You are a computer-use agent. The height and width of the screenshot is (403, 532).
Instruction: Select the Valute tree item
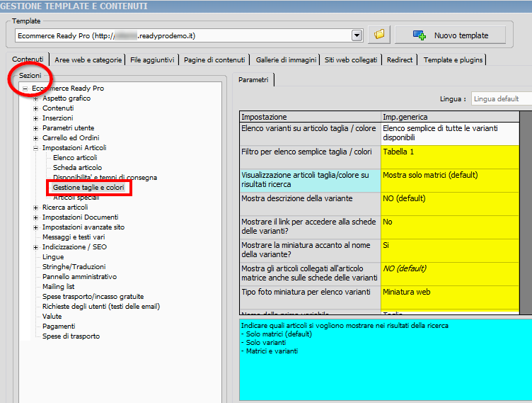[x=52, y=316]
